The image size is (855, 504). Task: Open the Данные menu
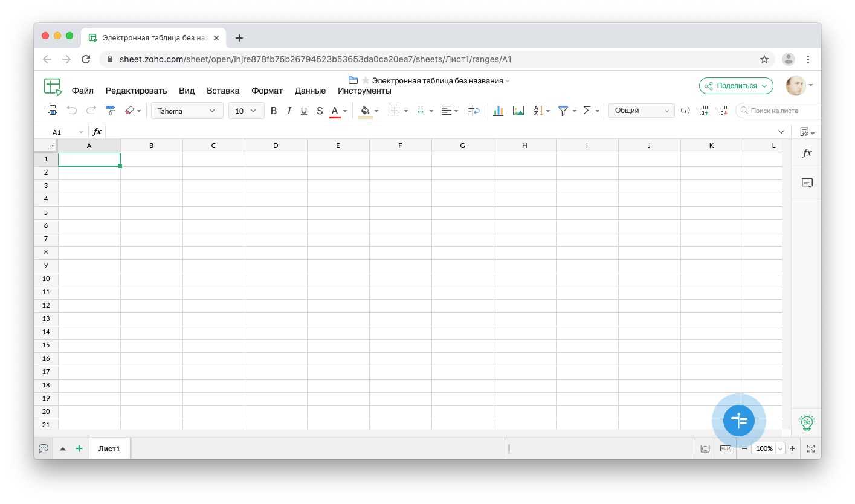tap(310, 91)
